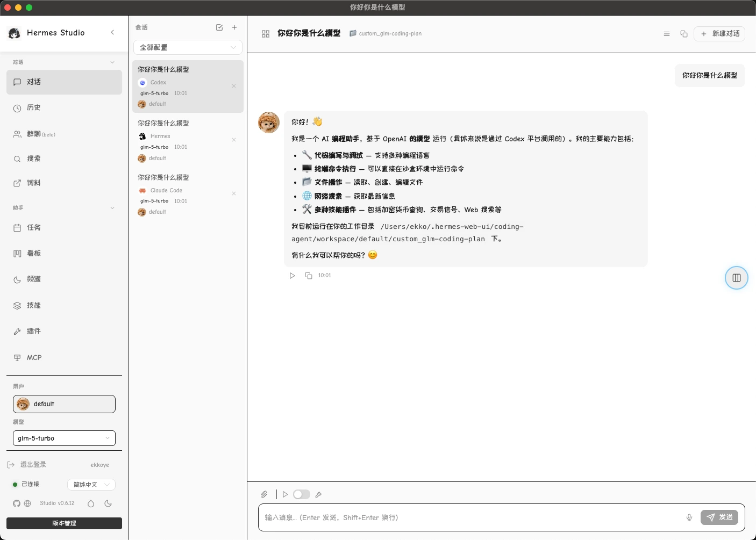Toggle the switch above the message input
The height and width of the screenshot is (540, 756).
point(302,494)
